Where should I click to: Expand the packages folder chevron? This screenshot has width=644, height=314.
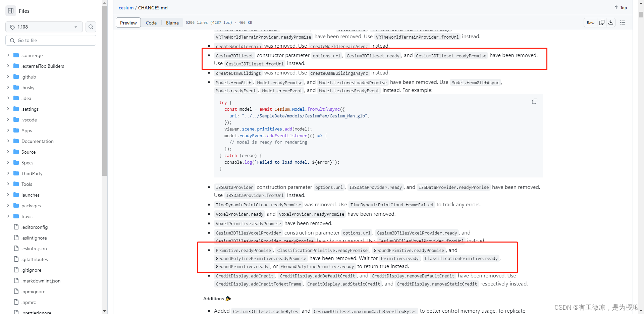coord(8,205)
